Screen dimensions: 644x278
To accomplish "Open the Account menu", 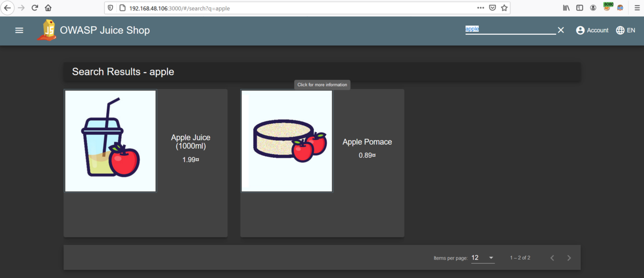I will [x=592, y=31].
